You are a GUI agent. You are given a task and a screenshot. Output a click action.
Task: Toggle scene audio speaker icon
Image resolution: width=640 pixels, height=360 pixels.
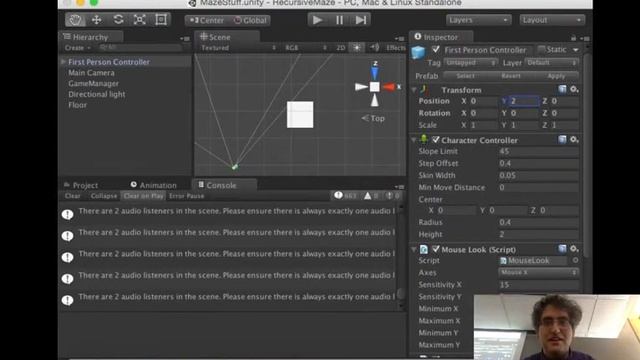(374, 48)
